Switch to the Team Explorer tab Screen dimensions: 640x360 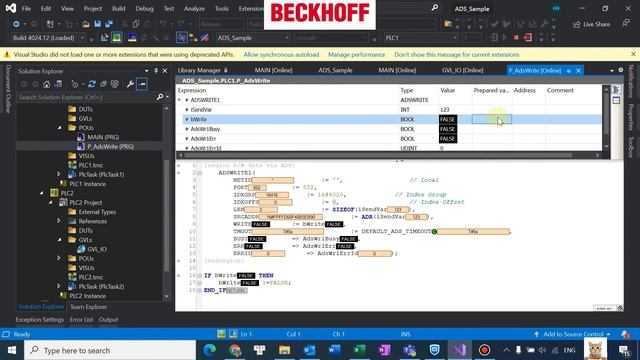pyautogui.click(x=88, y=307)
